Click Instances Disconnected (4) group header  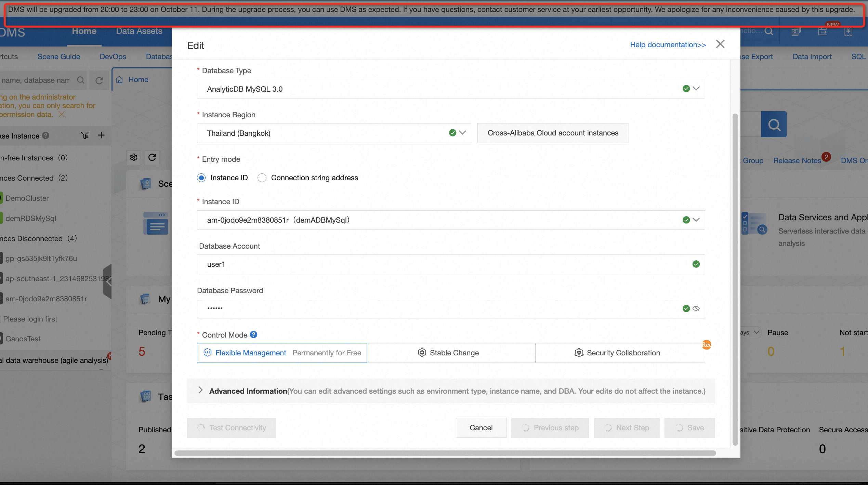[38, 238]
